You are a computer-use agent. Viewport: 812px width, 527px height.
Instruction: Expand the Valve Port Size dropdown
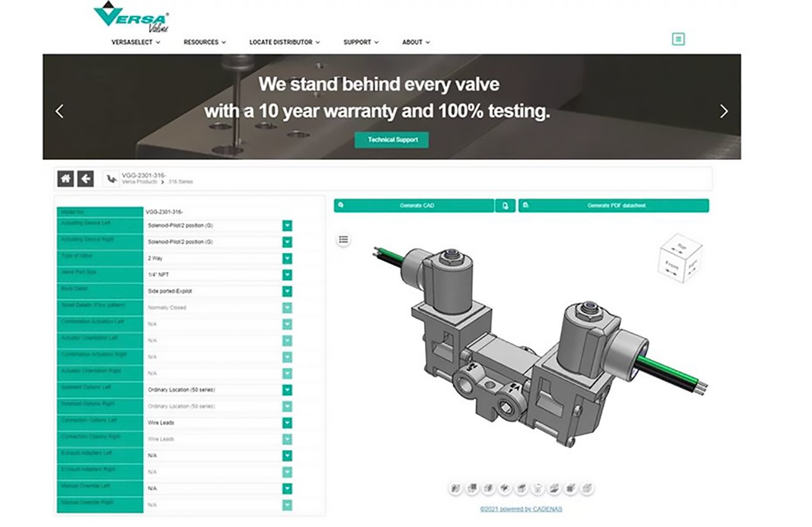click(x=286, y=274)
